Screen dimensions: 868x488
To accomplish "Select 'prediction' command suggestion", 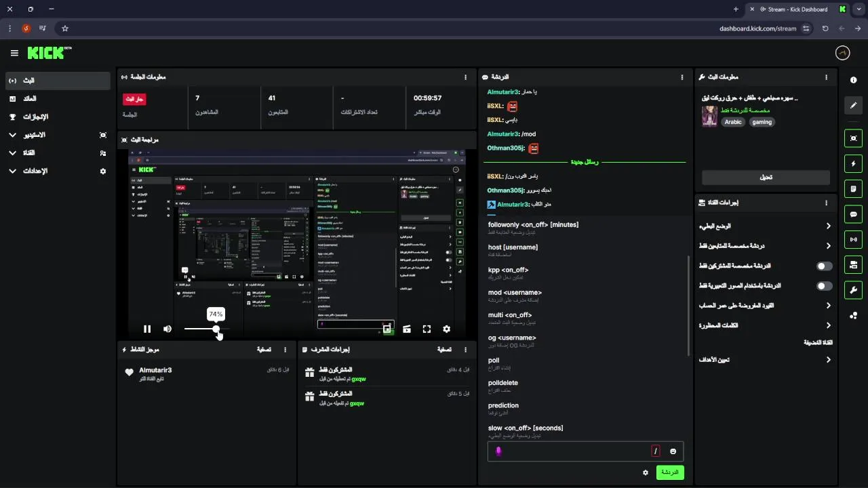I will 586,409.
